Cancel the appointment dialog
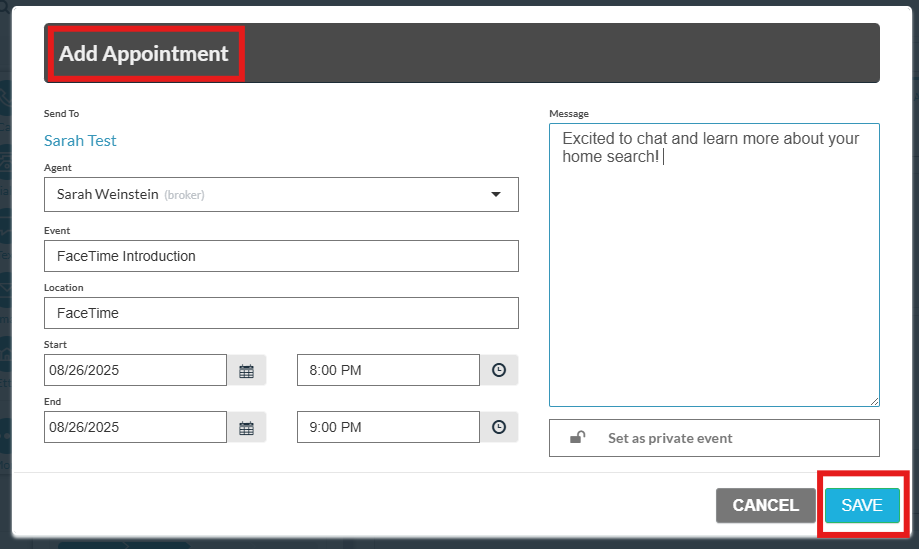Screen dimensions: 919x549 click(765, 505)
